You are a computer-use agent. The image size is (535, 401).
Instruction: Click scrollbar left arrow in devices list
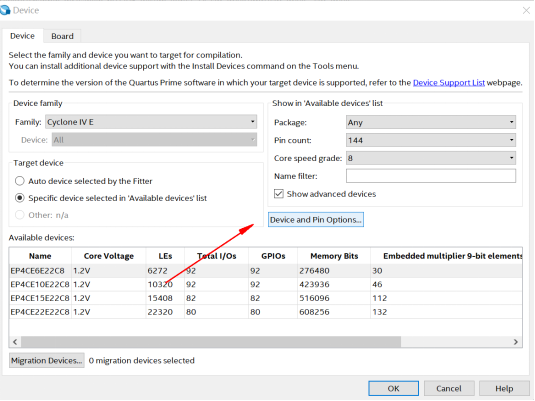tap(15, 342)
